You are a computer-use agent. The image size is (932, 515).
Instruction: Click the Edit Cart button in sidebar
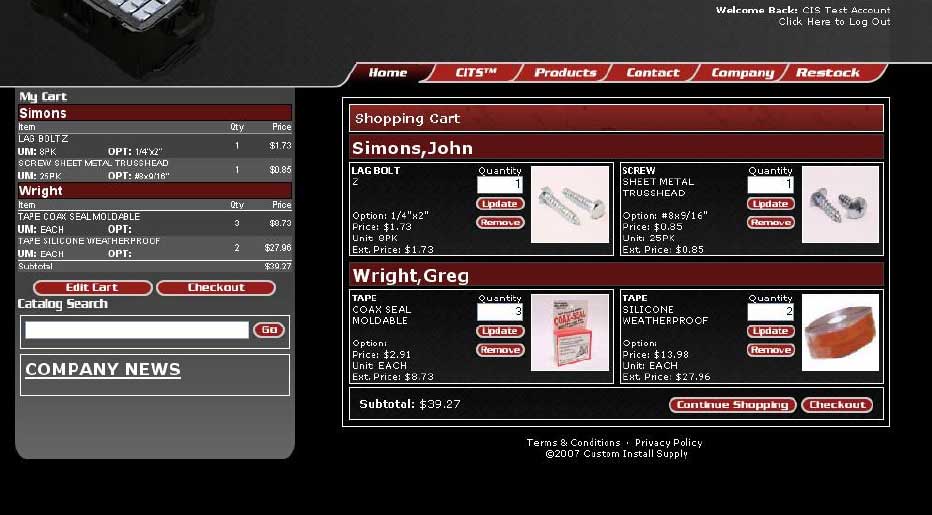(92, 288)
